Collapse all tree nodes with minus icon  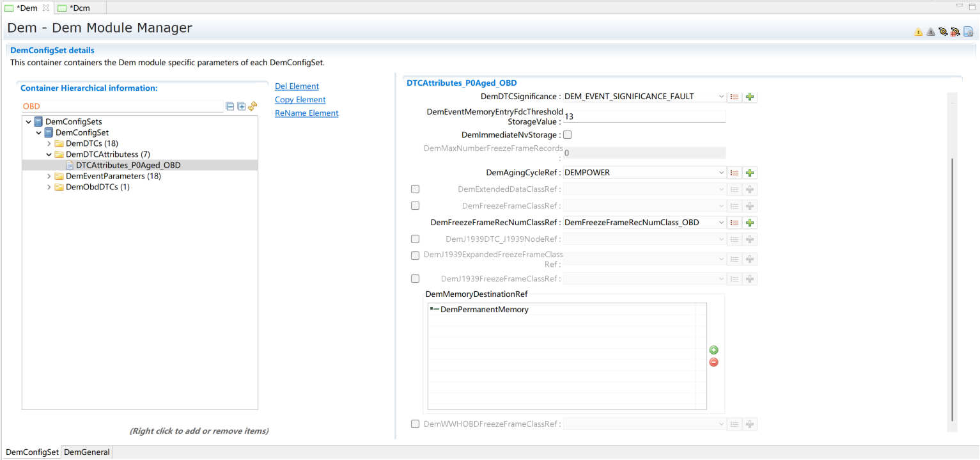click(230, 106)
